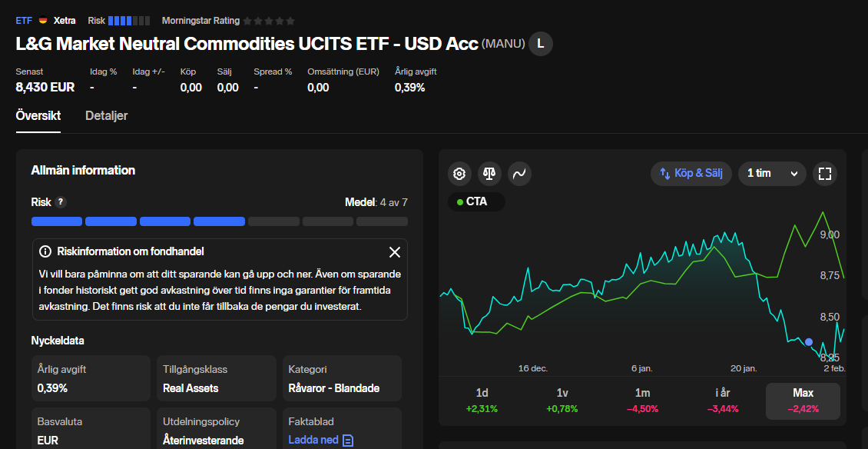Click the risk help question mark
This screenshot has width=868, height=449.
tap(61, 202)
